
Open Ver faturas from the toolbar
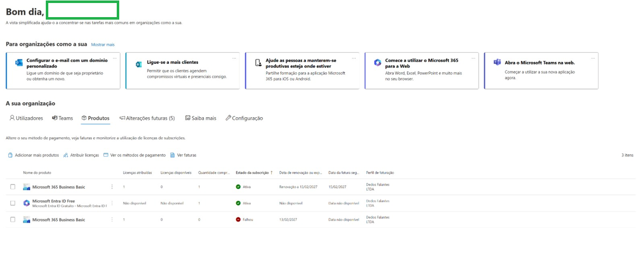tap(183, 155)
